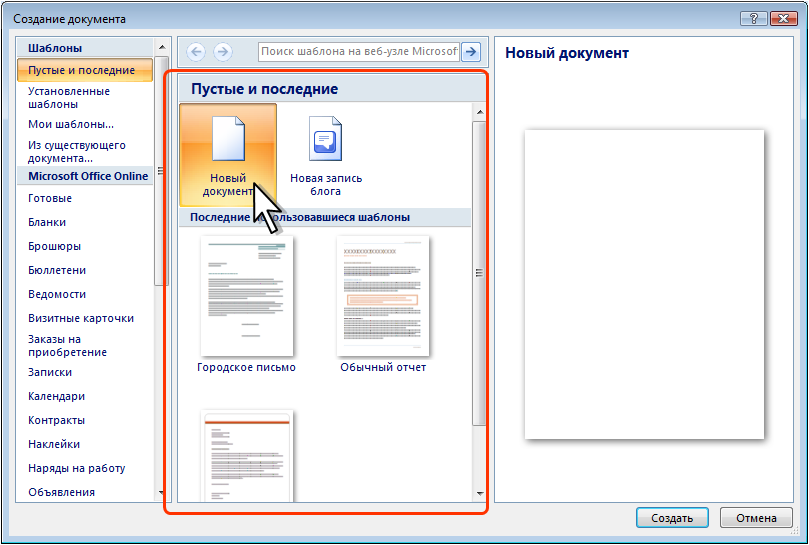Choose the Обычный отчет template thumbnail
This screenshot has width=809, height=545.
tap(383, 296)
